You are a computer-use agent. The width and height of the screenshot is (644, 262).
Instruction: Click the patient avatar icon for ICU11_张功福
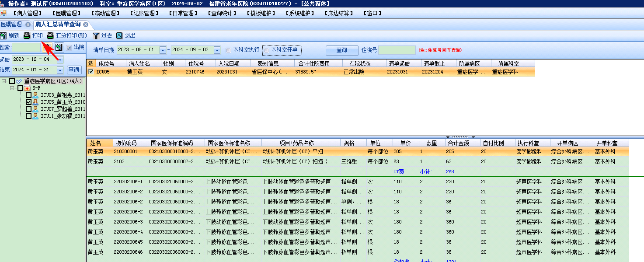pyautogui.click(x=35, y=116)
